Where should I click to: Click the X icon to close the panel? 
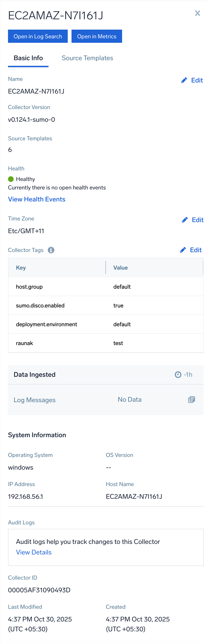pos(198,13)
